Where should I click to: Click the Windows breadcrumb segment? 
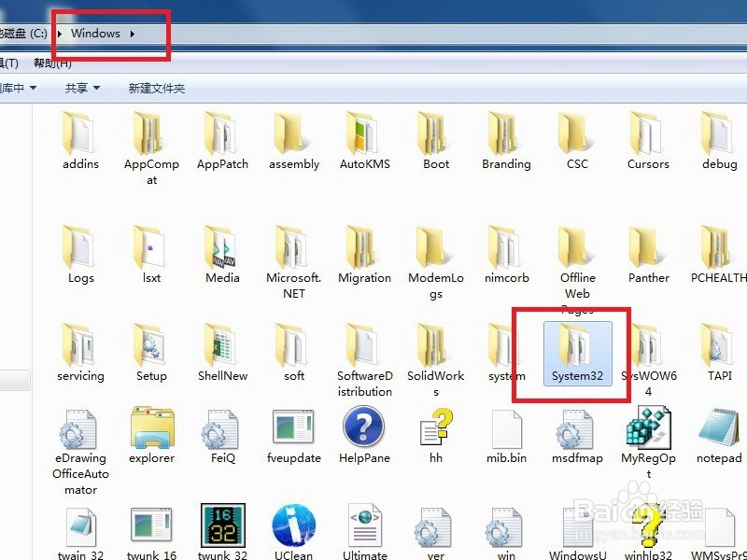(95, 34)
